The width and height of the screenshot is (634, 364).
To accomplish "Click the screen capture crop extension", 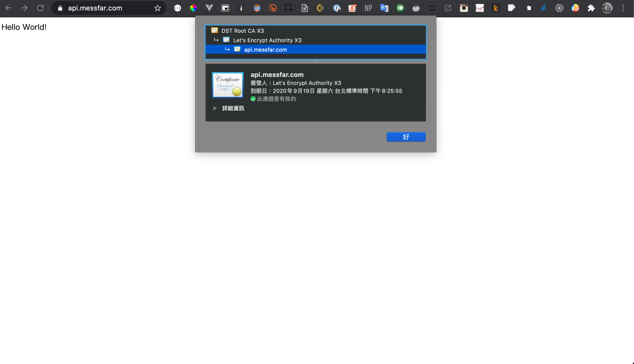I will 289,8.
